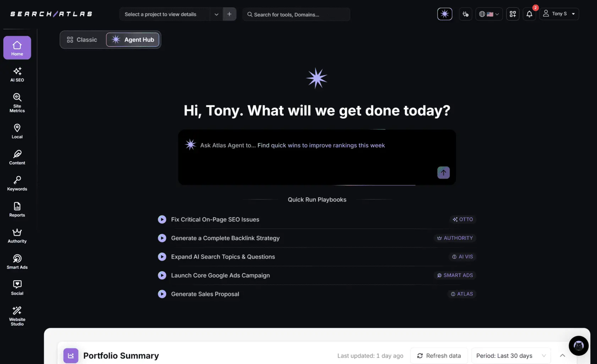Click Launch Core Google Ads Campaign text
The height and width of the screenshot is (364, 597).
(x=220, y=275)
